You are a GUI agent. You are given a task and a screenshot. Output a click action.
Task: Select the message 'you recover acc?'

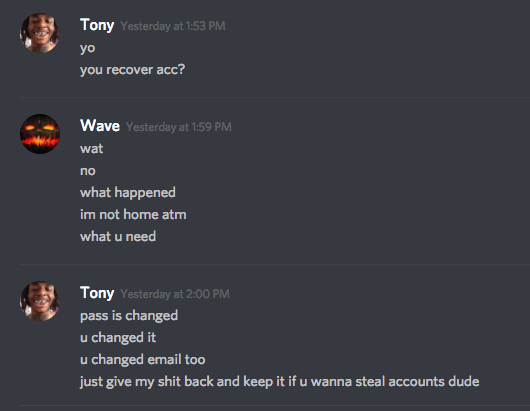coord(132,70)
